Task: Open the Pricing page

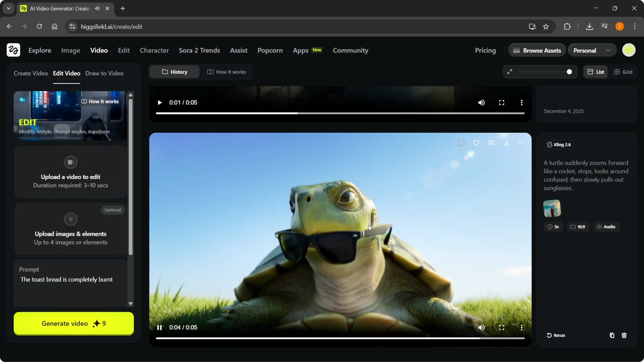Action: coord(485,50)
